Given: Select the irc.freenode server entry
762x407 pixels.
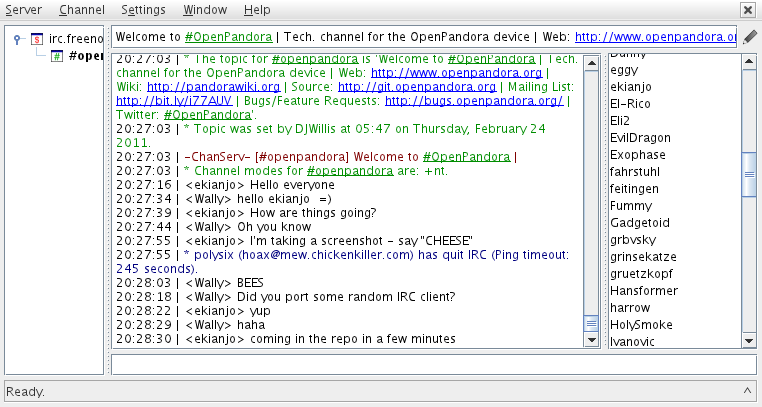Looking at the screenshot, I should [x=76, y=39].
